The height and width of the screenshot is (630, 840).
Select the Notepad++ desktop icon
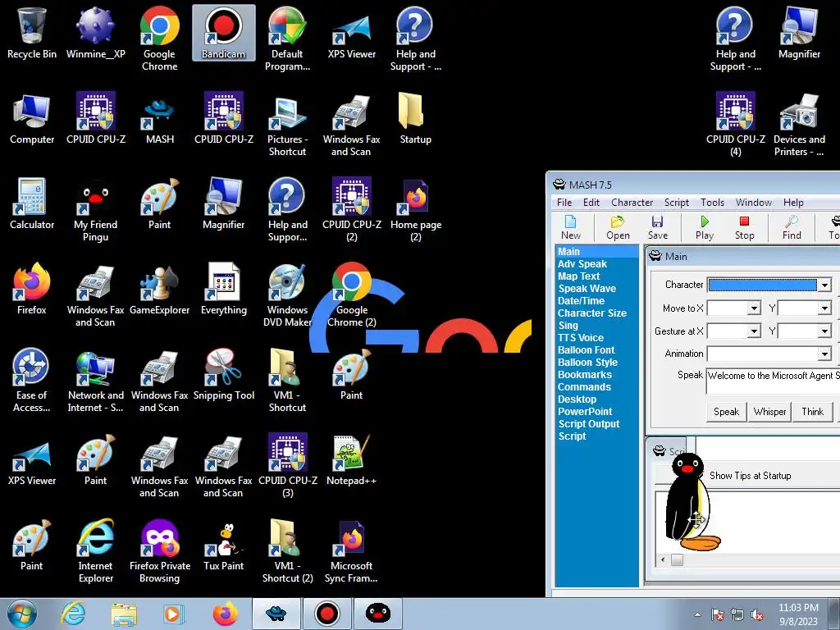pyautogui.click(x=351, y=459)
